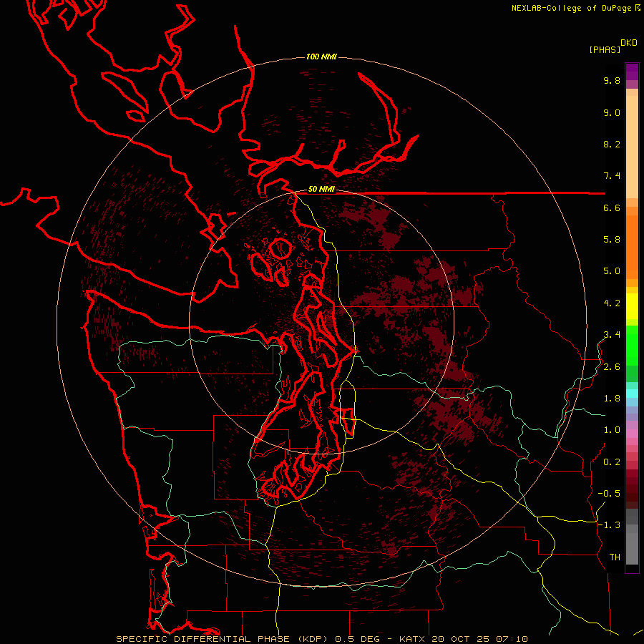Viewport: 644px width, 644px height.
Task: Click the 4.2 value on the scale
Action: (x=612, y=303)
